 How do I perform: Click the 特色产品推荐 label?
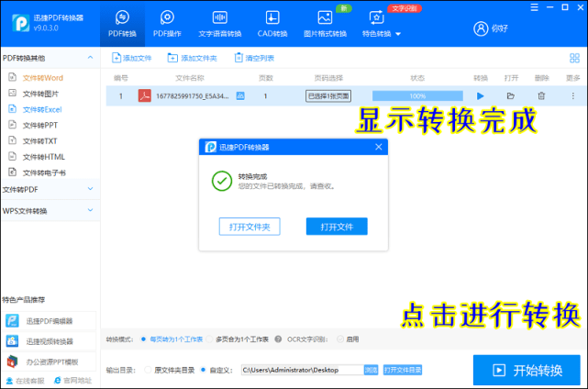coord(23,300)
